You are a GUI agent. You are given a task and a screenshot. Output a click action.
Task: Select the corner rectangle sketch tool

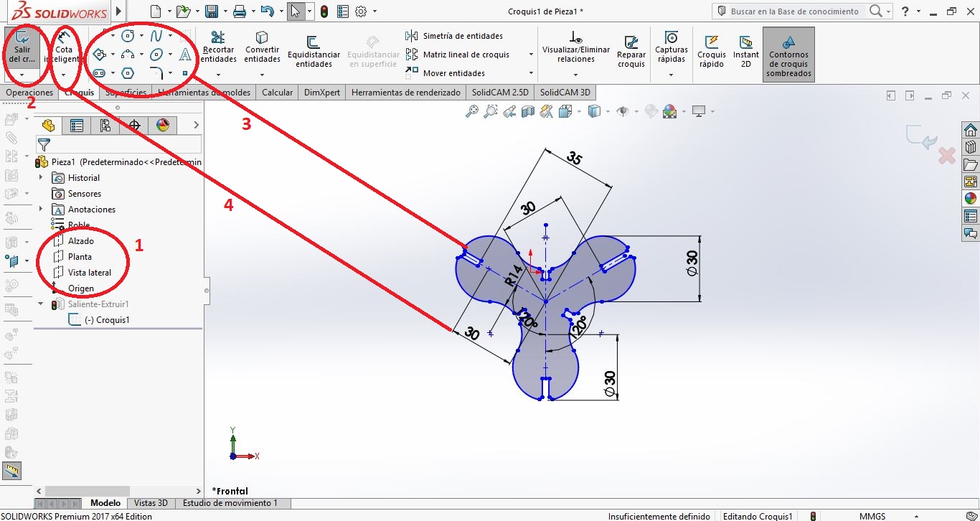tap(100, 55)
